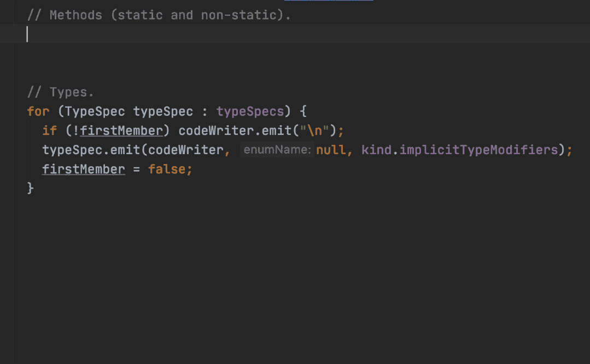Click the 'implicitTypeModifiers' field

(x=478, y=150)
